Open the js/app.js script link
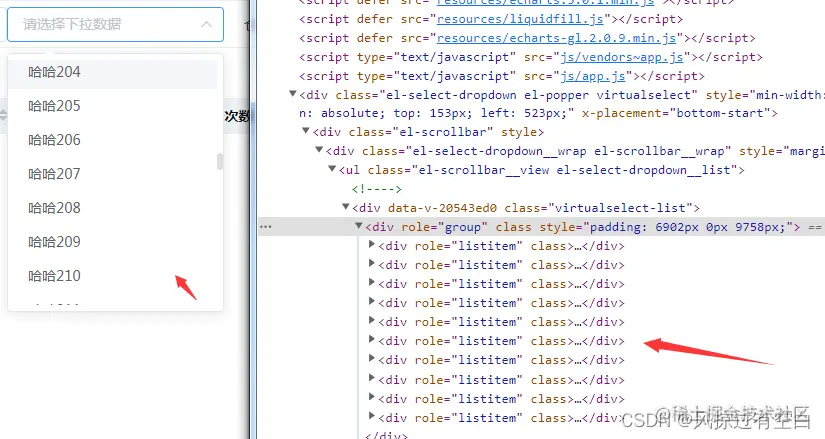Image resolution: width=825 pixels, height=439 pixels. (592, 76)
